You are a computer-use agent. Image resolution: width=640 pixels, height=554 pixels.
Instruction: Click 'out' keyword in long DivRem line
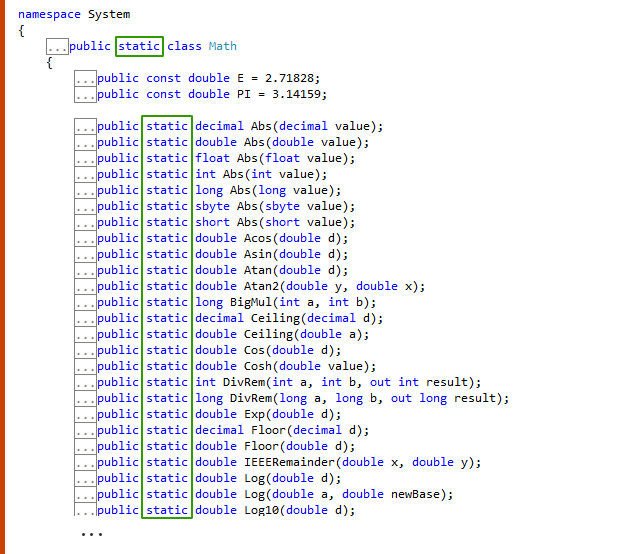[x=401, y=398]
